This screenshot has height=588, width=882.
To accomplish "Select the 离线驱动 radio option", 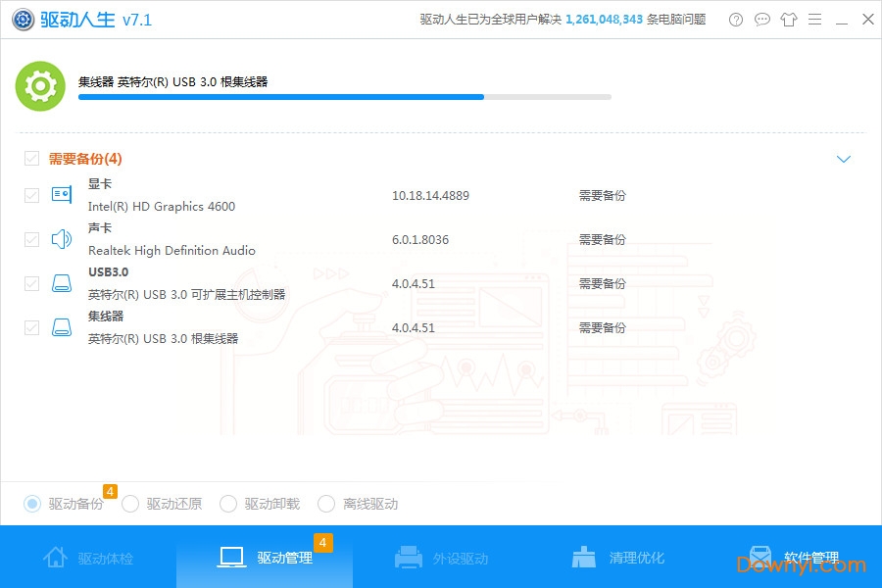I will (x=326, y=504).
